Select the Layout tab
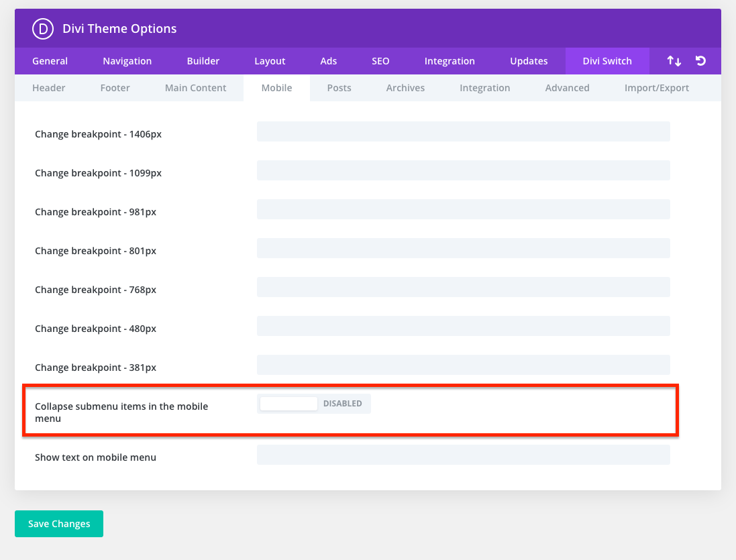Image resolution: width=736 pixels, height=560 pixels. (270, 61)
